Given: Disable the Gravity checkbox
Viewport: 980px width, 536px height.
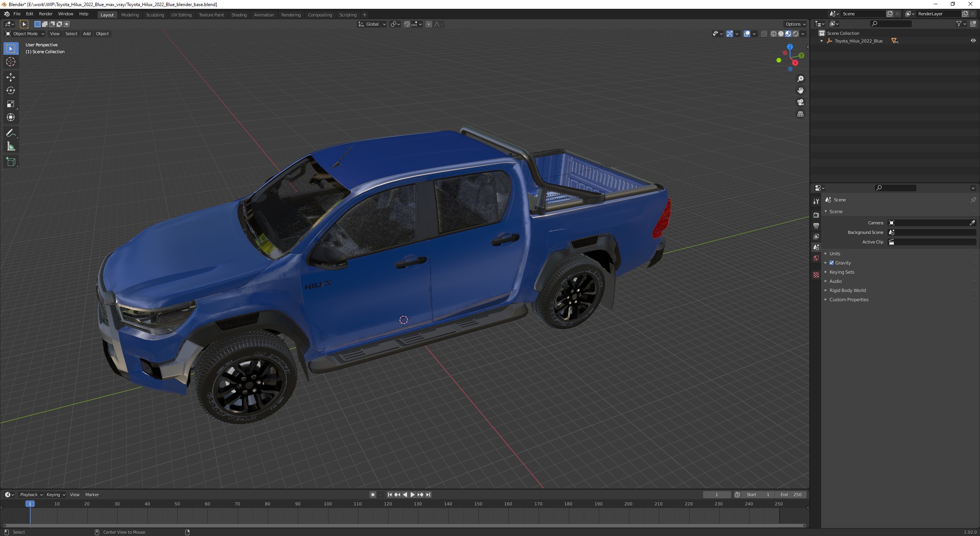Looking at the screenshot, I should click(831, 263).
